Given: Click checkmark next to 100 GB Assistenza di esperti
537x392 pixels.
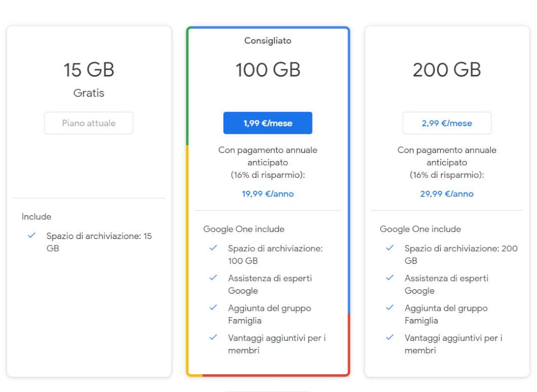Looking at the screenshot, I should (213, 278).
